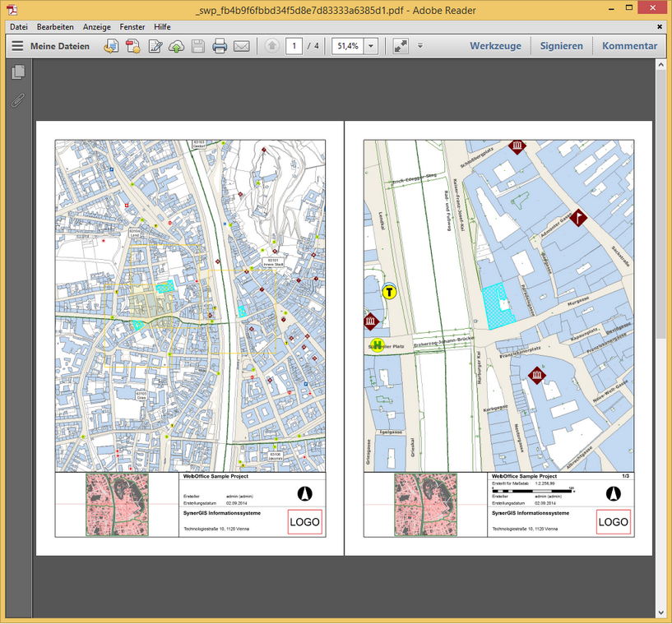This screenshot has height=624, width=672.
Task: Open the attachments paperclip panel
Action: click(x=17, y=101)
